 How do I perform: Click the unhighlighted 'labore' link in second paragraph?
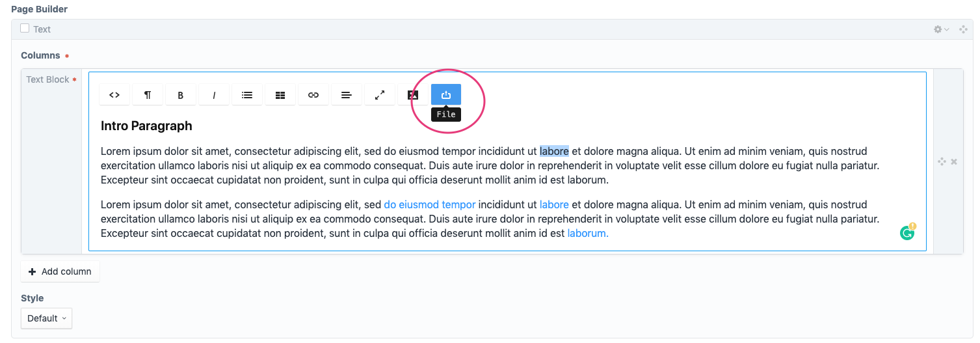pos(554,204)
